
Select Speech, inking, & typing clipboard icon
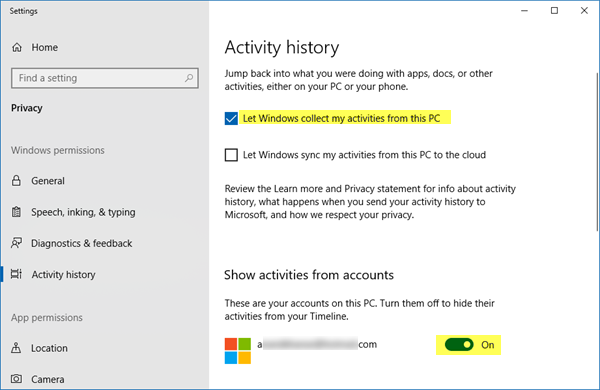tap(16, 212)
